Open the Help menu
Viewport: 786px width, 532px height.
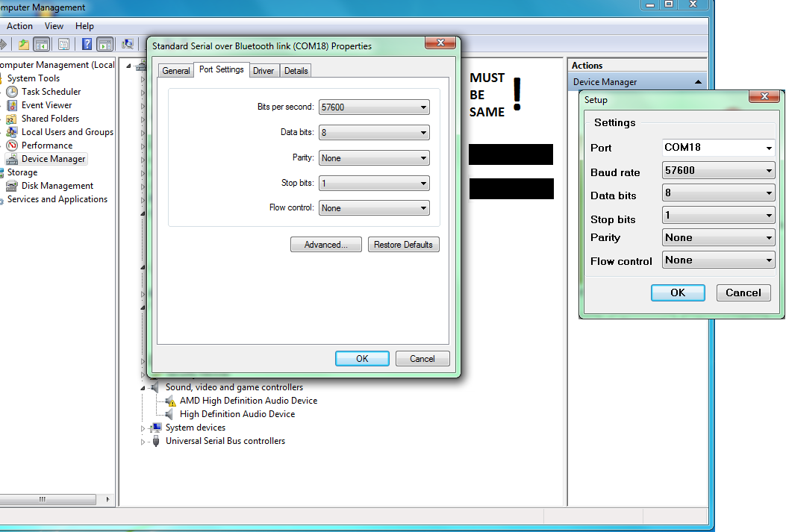[84, 26]
